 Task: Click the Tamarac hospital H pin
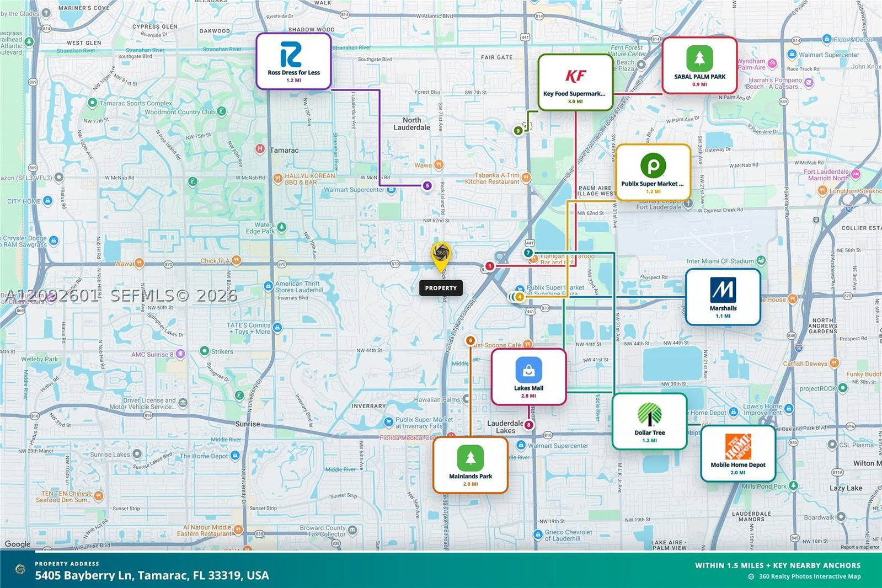260,148
